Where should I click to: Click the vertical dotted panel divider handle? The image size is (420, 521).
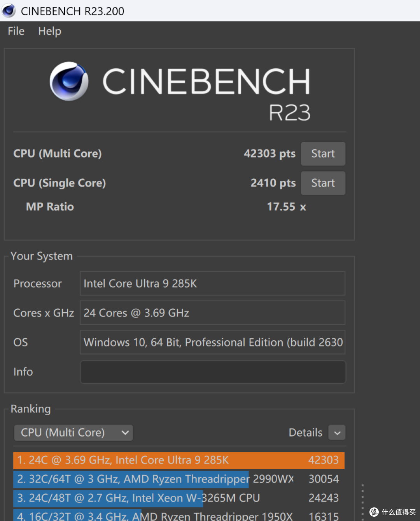pos(362,502)
